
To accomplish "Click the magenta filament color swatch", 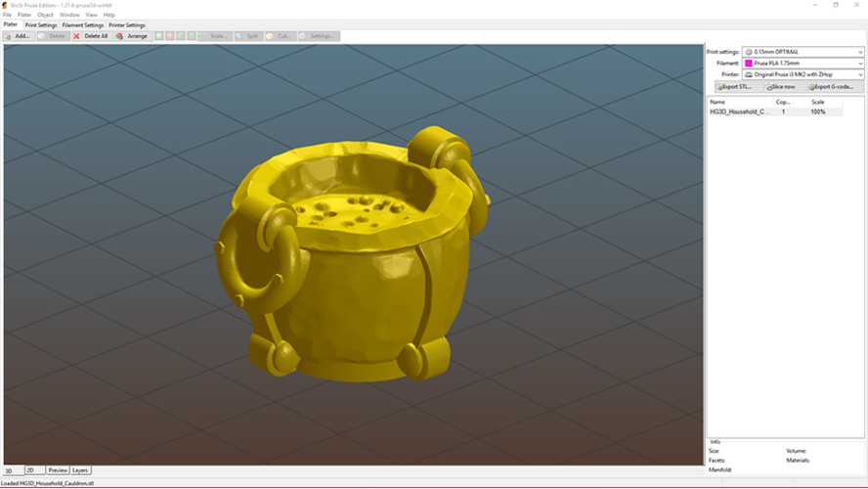I will click(749, 64).
